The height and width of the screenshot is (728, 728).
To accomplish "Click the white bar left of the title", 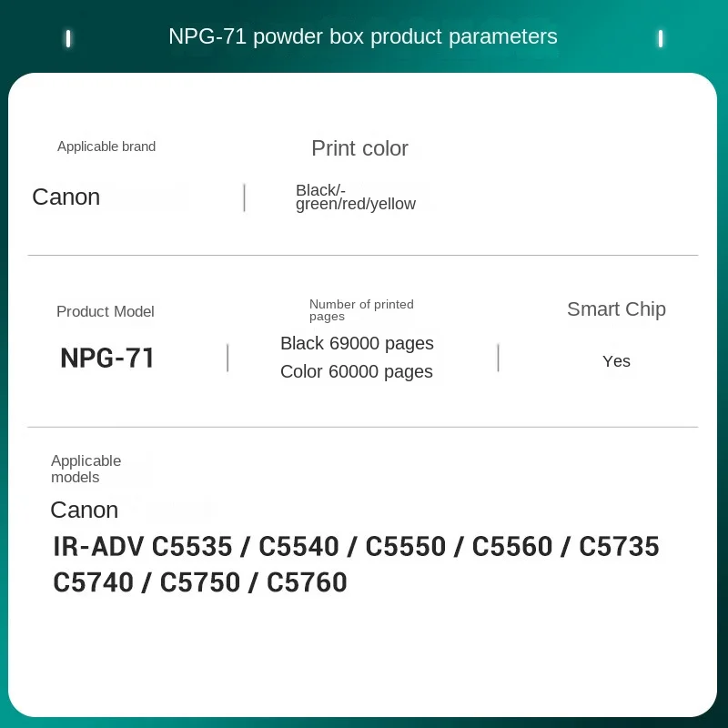I will (68, 38).
